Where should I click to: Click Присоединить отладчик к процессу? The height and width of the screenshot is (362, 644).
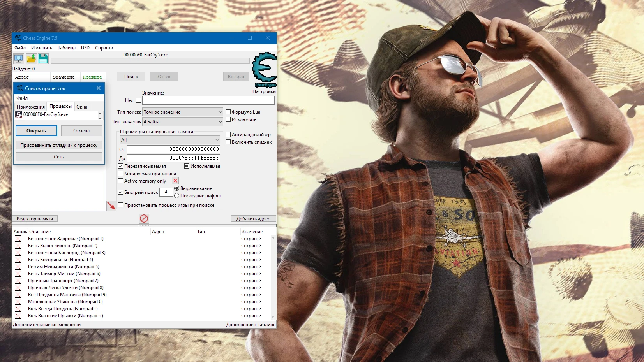point(58,145)
